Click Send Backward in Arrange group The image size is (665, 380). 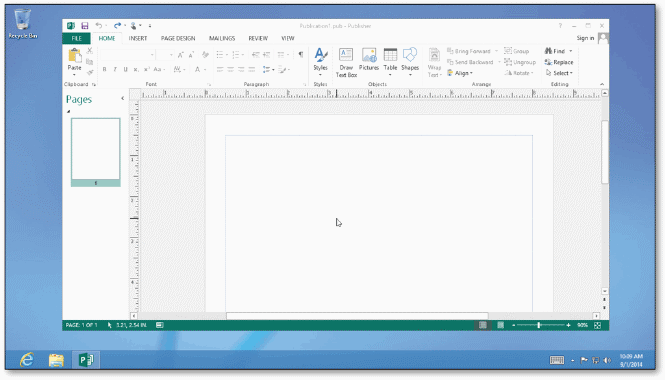click(470, 62)
